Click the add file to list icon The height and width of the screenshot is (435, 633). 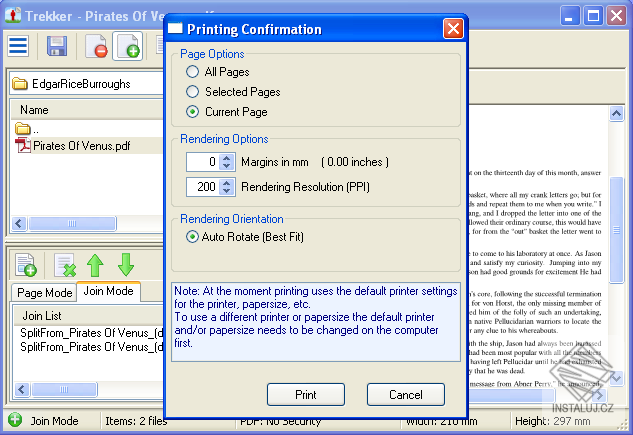tap(26, 265)
